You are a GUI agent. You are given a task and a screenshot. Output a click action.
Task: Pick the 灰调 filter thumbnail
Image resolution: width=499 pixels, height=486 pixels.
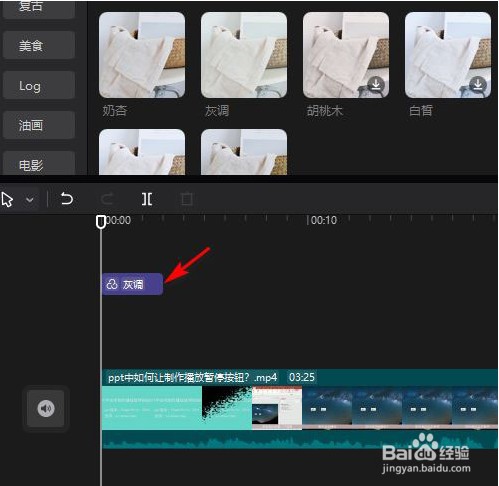pos(244,55)
